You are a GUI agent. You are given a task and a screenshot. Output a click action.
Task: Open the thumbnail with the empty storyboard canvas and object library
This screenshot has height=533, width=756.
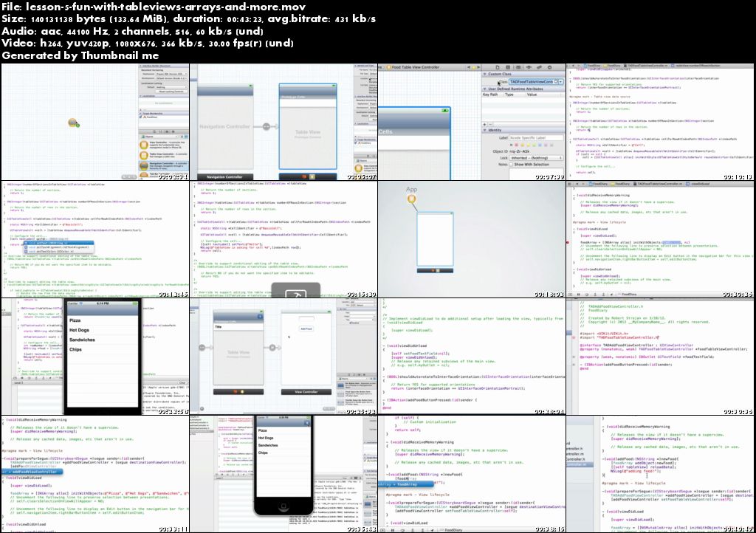(95, 123)
